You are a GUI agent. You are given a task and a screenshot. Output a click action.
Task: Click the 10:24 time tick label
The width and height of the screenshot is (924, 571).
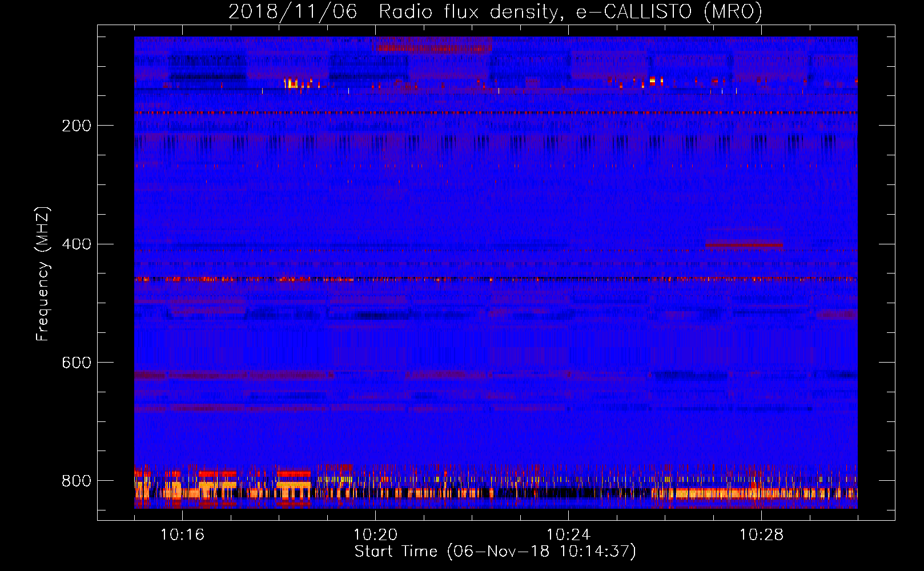coord(569,535)
